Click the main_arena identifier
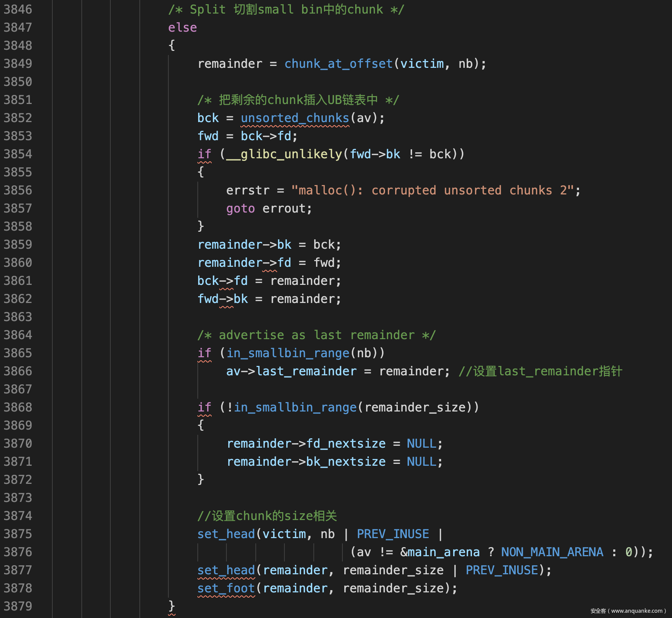 pos(443,552)
